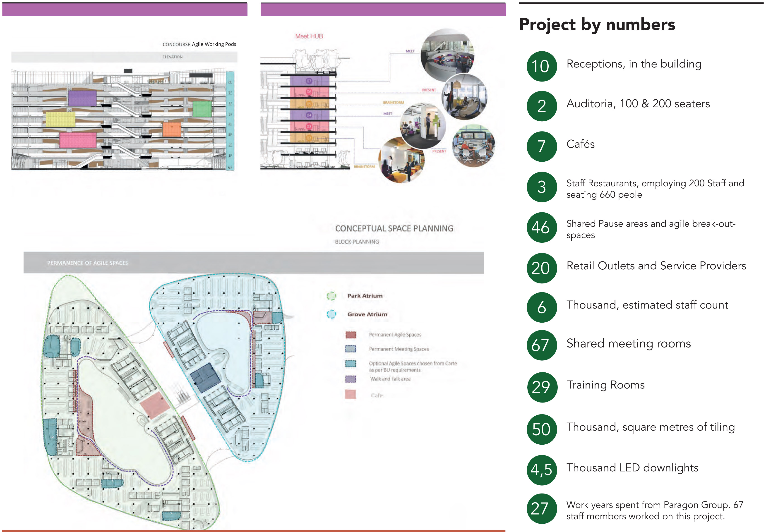
Task: Click the green circle numbered 20
Action: pos(541,268)
